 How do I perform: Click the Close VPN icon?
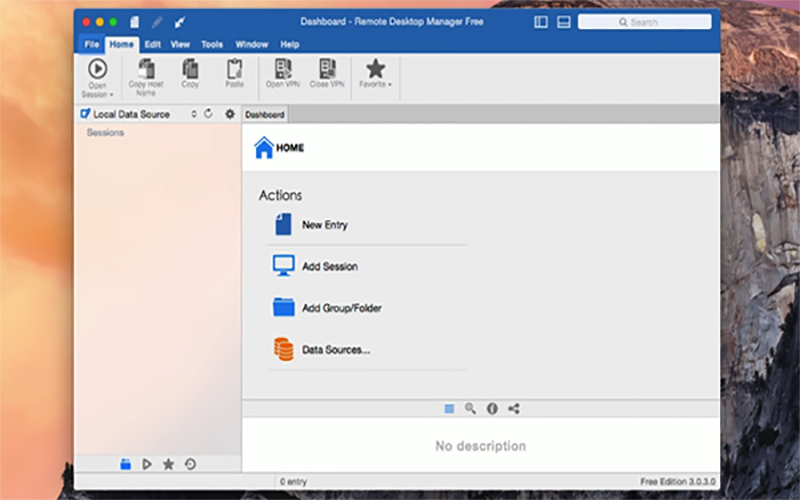tap(327, 68)
